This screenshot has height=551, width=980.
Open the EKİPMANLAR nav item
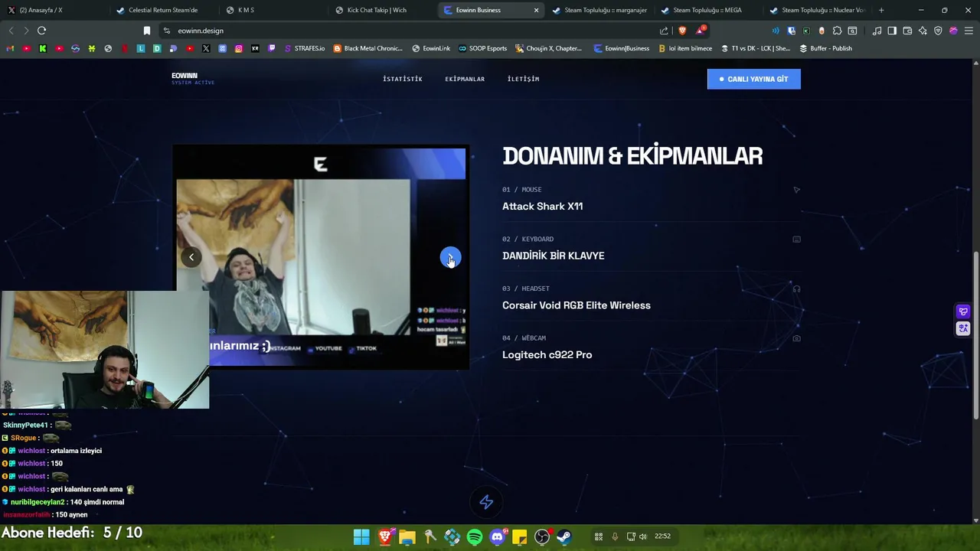click(x=465, y=79)
